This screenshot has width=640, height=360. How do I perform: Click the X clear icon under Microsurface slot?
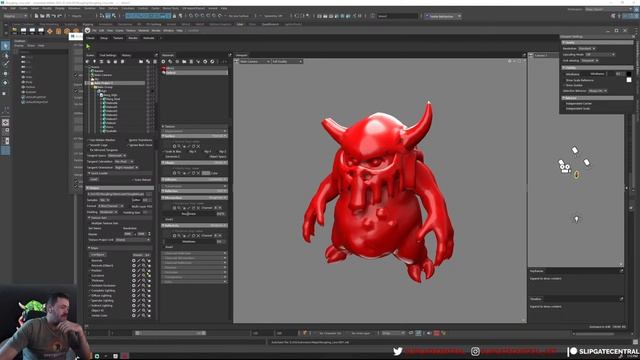[198, 208]
